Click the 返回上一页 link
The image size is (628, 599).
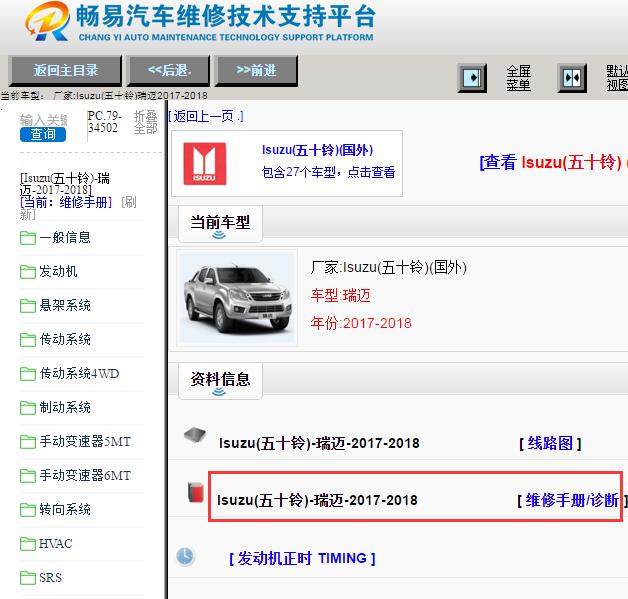tap(206, 117)
